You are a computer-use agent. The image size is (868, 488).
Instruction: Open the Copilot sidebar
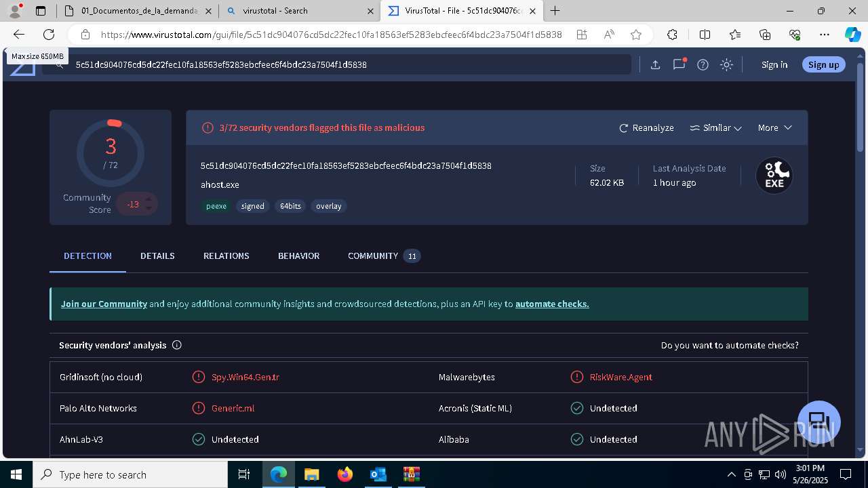pyautogui.click(x=852, y=35)
